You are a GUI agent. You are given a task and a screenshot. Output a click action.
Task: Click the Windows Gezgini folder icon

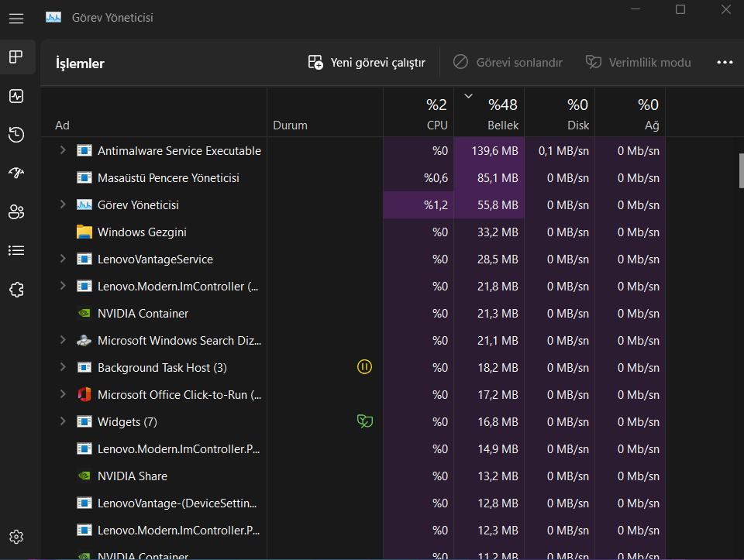click(x=84, y=232)
